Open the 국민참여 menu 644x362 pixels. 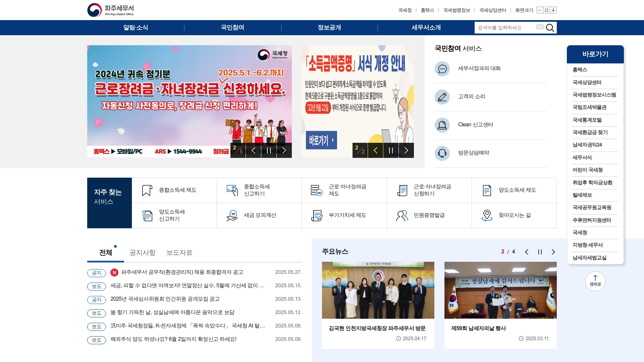click(x=232, y=27)
